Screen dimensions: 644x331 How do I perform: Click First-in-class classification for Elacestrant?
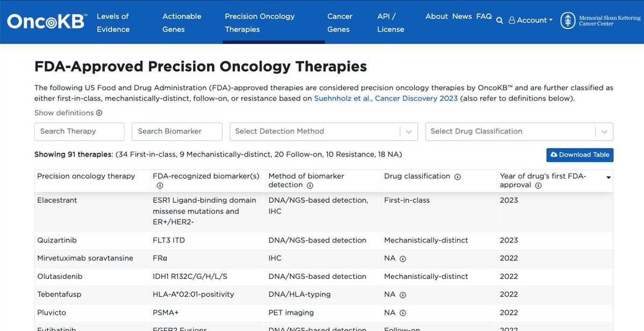tap(407, 200)
